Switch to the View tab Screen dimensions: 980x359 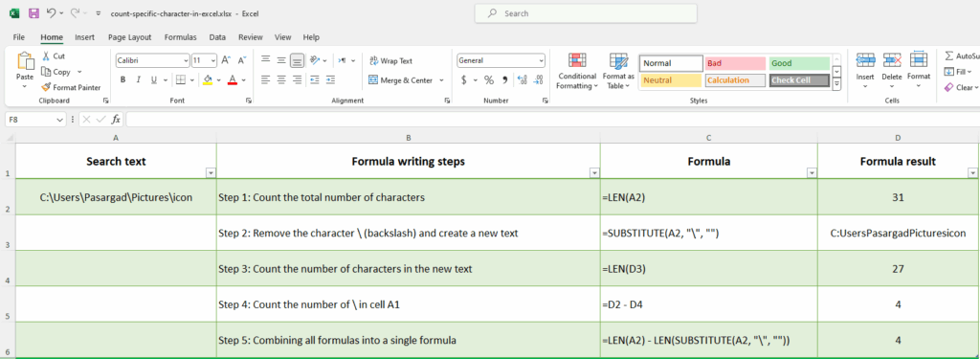coord(283,37)
